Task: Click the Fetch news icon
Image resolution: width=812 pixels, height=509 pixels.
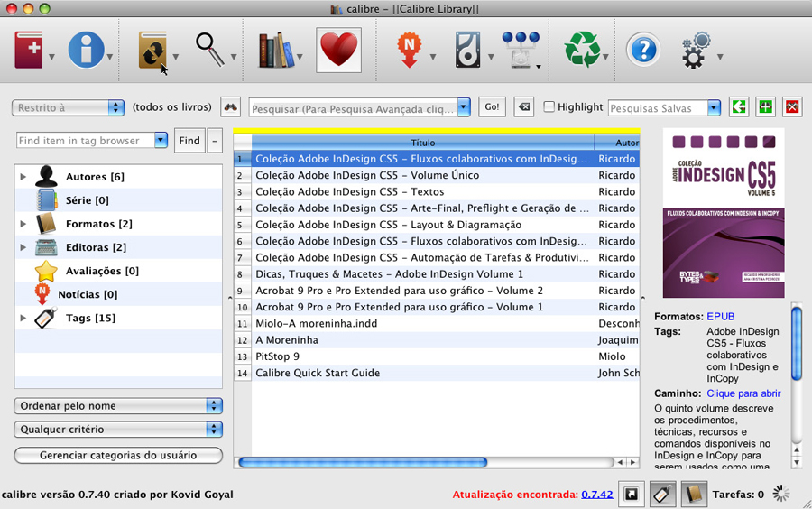Action: pos(409,50)
